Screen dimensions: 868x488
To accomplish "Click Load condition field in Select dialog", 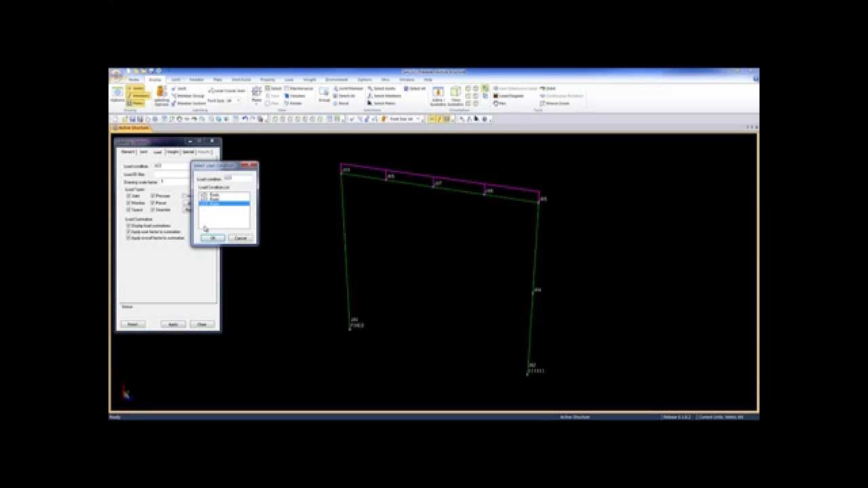I will point(237,178).
